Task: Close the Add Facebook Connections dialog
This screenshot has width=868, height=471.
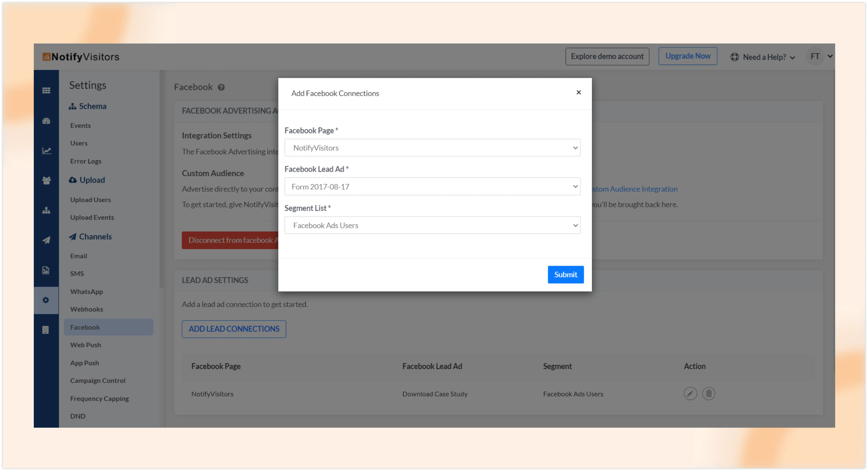Action: (x=579, y=92)
